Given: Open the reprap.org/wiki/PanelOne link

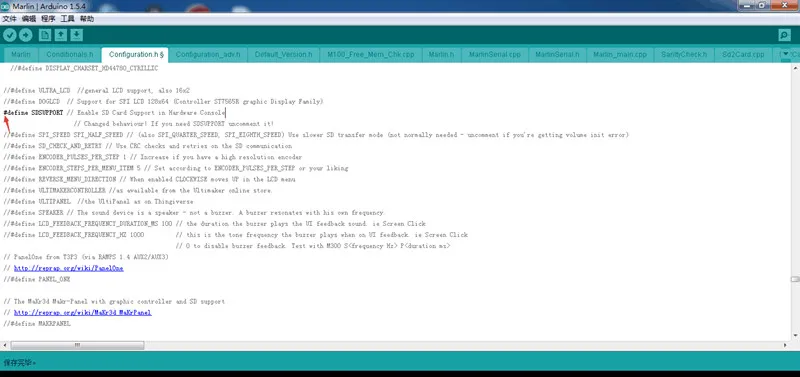Looking at the screenshot, I should 68,268.
